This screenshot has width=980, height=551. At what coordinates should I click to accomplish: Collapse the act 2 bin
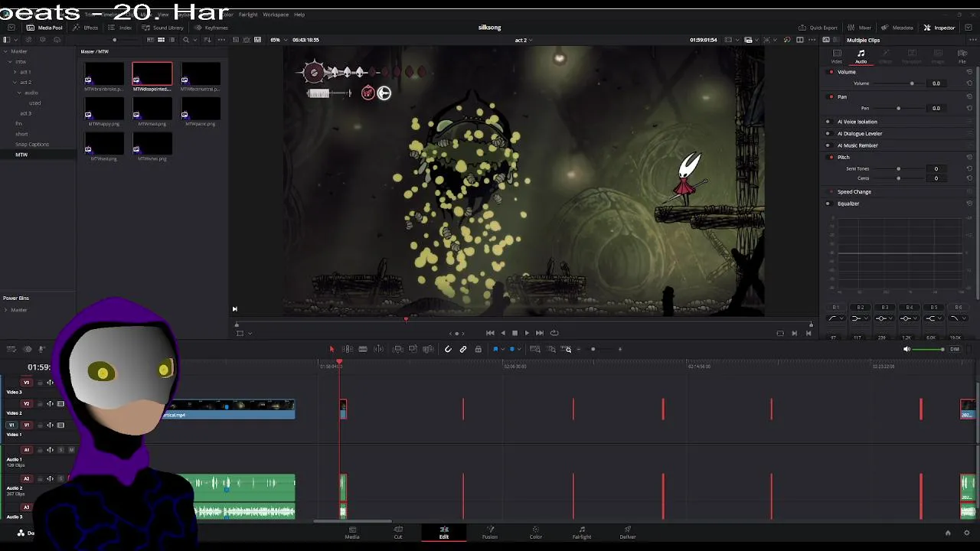[x=15, y=82]
